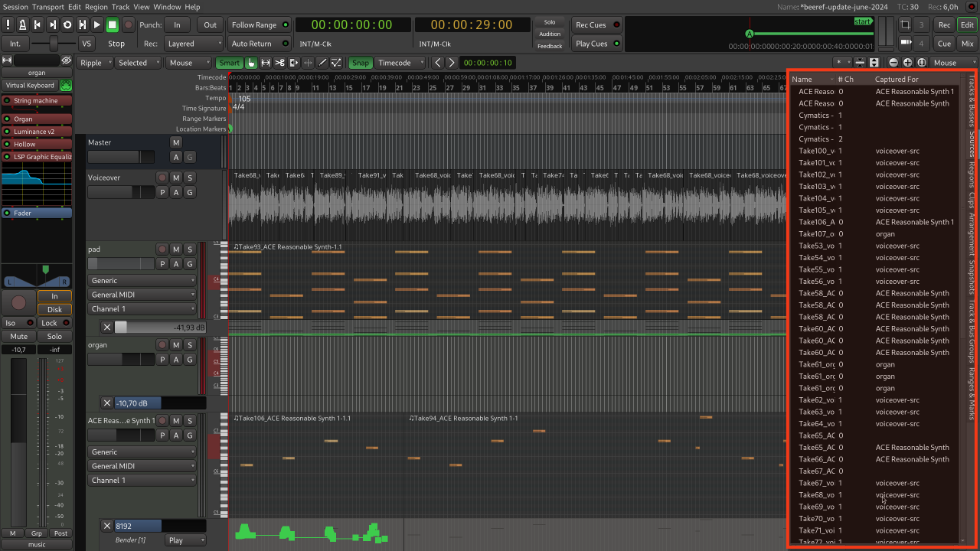Viewport: 980px width, 551px height.
Task: Toggle loop playback icon
Action: 67,24
